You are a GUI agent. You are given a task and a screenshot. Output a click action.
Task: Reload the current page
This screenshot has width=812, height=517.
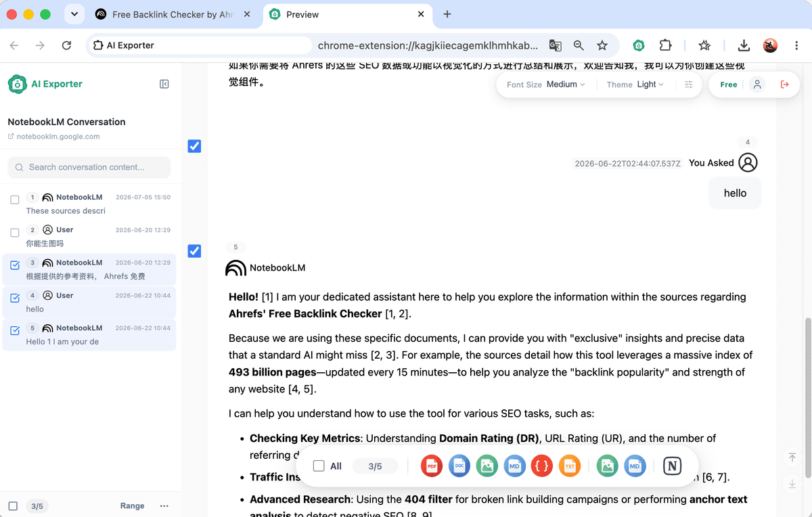click(x=66, y=45)
